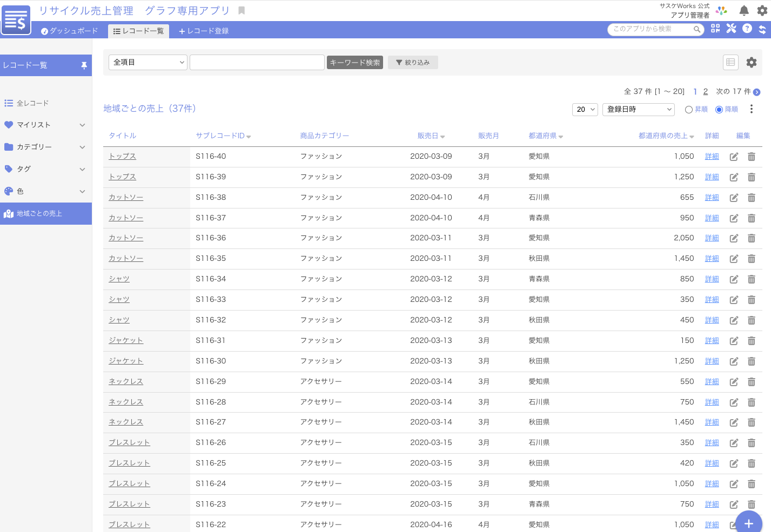
Task: Sort by prefecture column header
Action: coord(546,136)
